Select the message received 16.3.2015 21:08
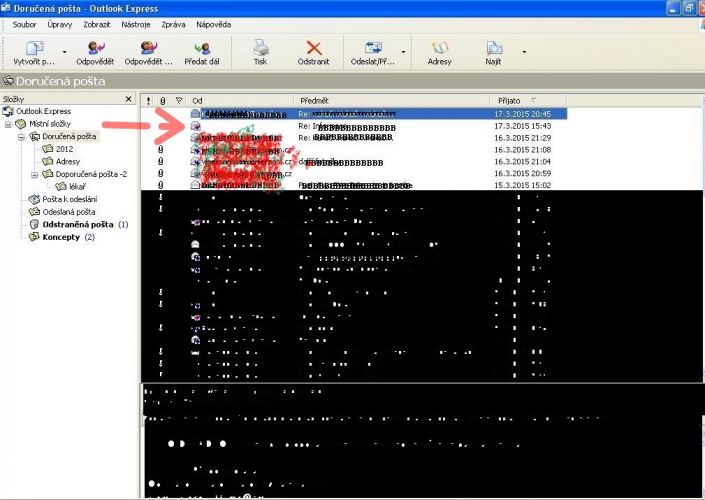Image resolution: width=705 pixels, height=500 pixels. point(354,150)
